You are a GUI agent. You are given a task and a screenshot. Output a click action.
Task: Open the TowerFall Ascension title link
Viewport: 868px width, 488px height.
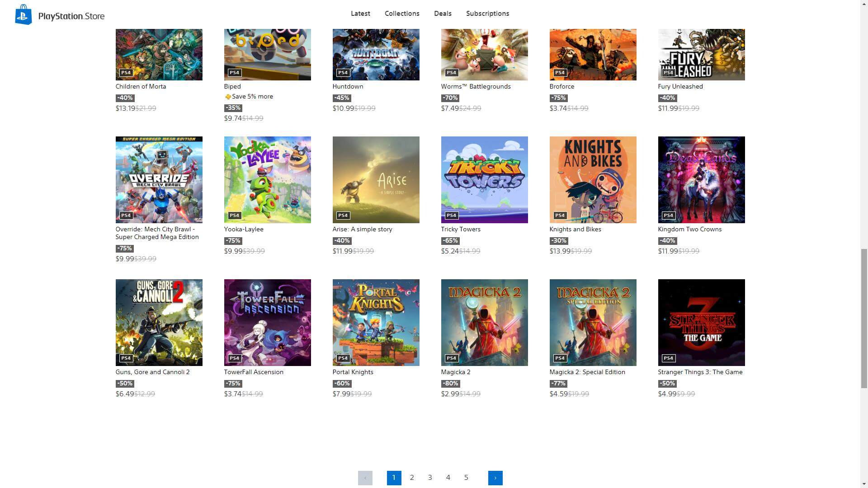[254, 372]
